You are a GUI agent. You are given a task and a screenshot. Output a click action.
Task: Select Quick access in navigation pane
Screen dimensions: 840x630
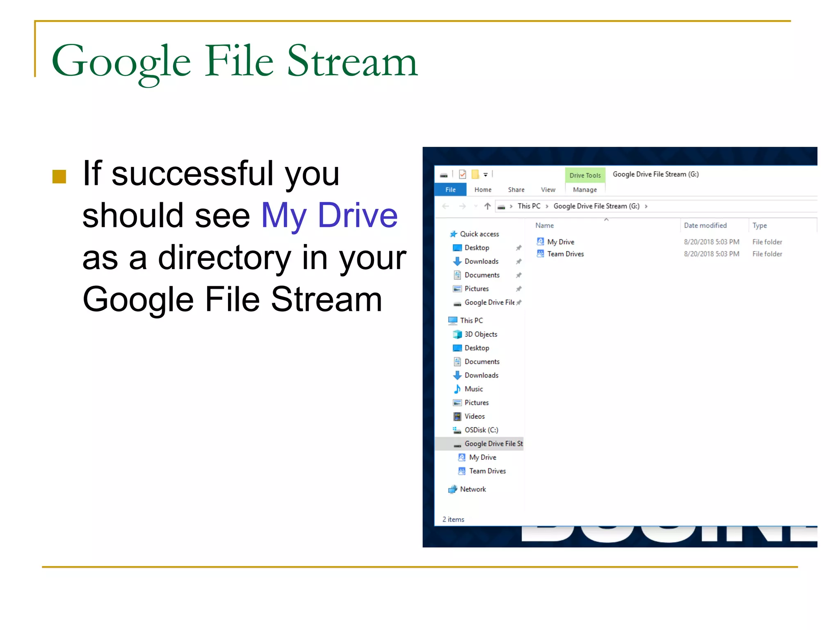pyautogui.click(x=479, y=234)
